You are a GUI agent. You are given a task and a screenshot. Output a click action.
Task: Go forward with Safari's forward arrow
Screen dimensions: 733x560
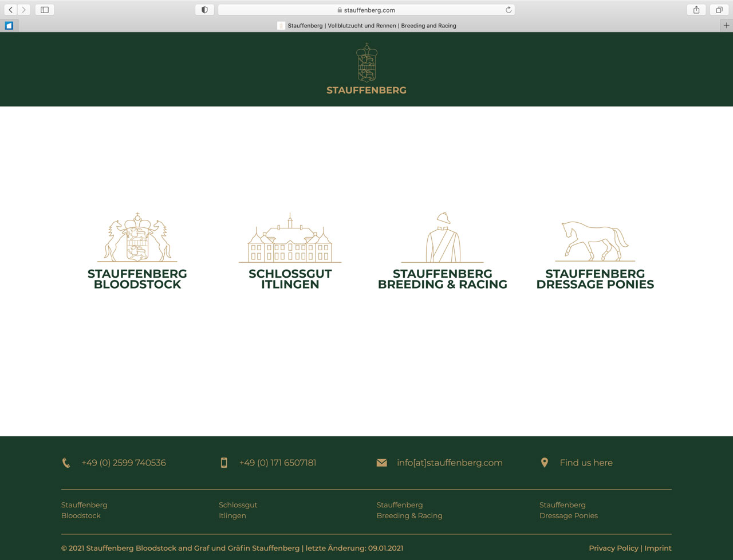point(24,10)
